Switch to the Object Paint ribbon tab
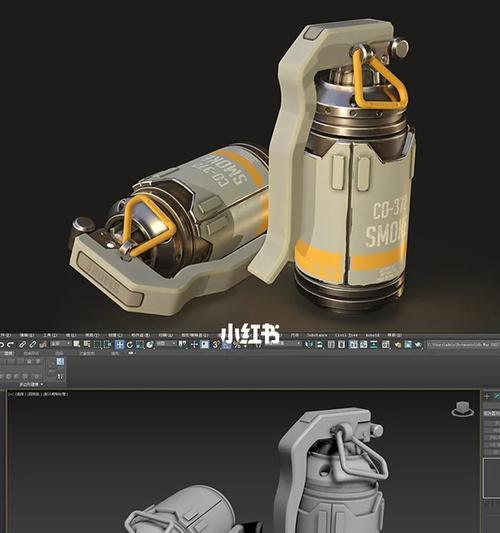The height and width of the screenshot is (533, 500). pos(87,353)
